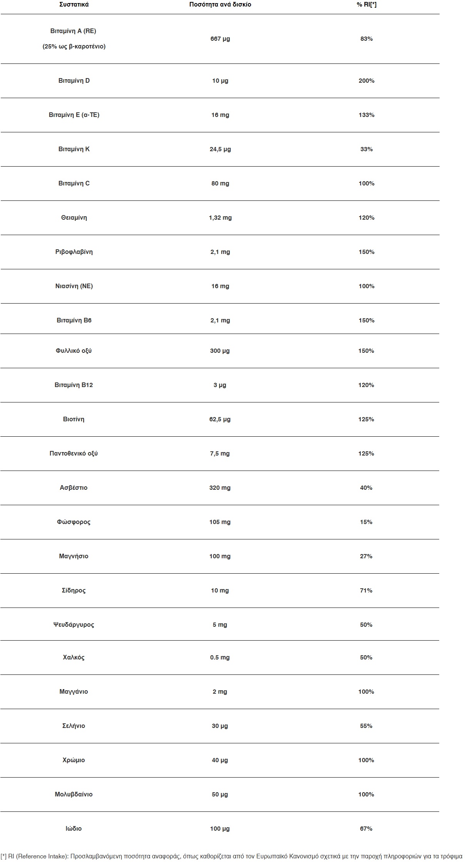Select the Βιταμίνη D row label
Image resolution: width=465 pixels, height=868 pixels.
pyautogui.click(x=74, y=80)
